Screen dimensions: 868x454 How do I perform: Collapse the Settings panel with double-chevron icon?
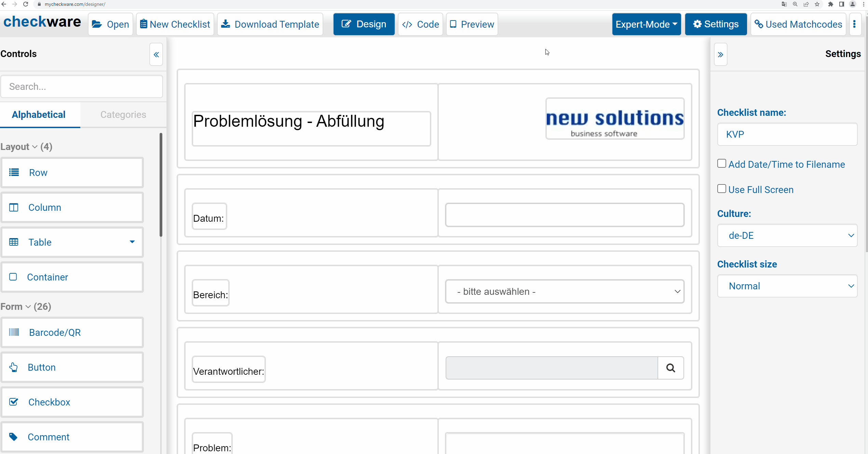click(720, 55)
